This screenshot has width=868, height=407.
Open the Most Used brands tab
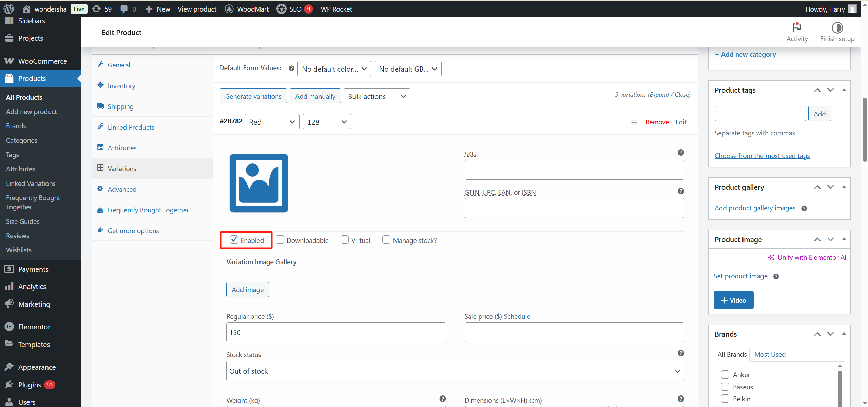[x=770, y=354]
